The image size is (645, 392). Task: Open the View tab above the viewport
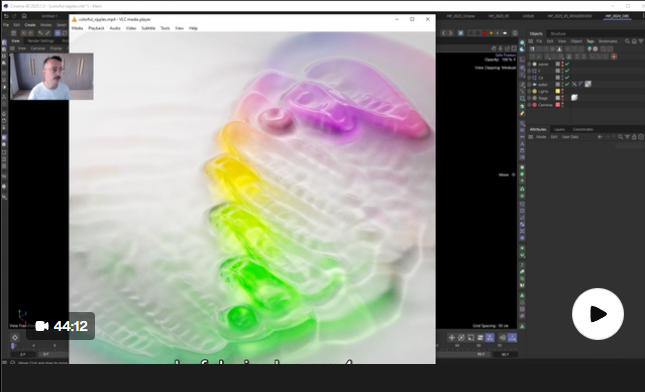[16, 41]
